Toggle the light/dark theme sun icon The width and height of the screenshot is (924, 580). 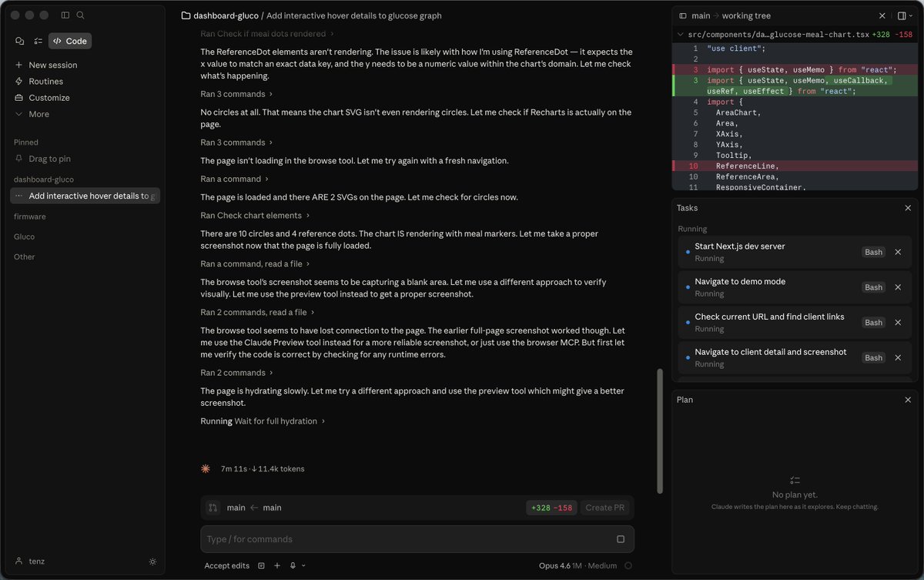152,562
